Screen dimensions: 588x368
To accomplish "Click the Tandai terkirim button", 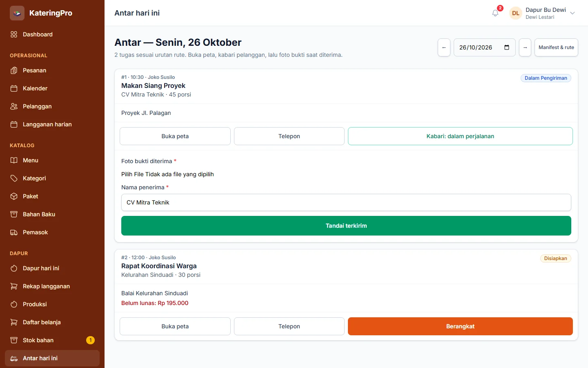I will point(346,226).
